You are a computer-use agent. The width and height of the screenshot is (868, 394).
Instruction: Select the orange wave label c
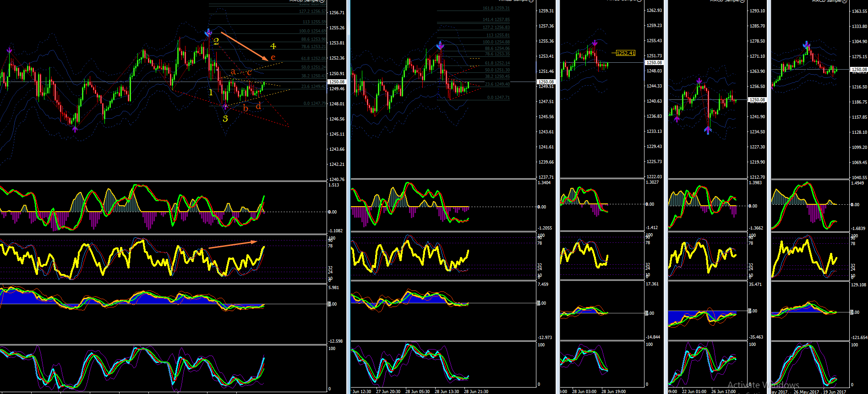(249, 72)
